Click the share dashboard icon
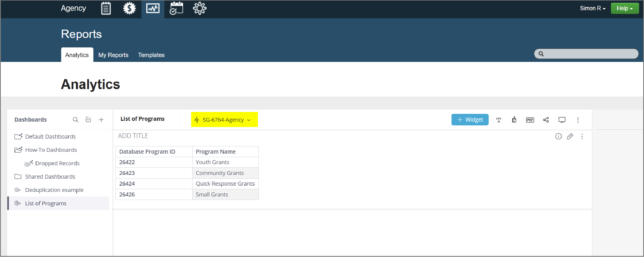644x257 pixels. tap(546, 120)
